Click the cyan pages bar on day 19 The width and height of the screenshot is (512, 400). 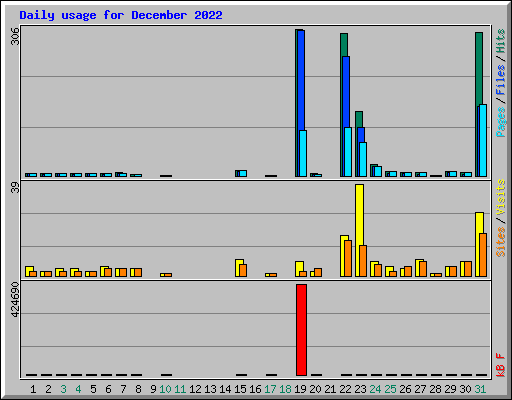pyautogui.click(x=303, y=153)
